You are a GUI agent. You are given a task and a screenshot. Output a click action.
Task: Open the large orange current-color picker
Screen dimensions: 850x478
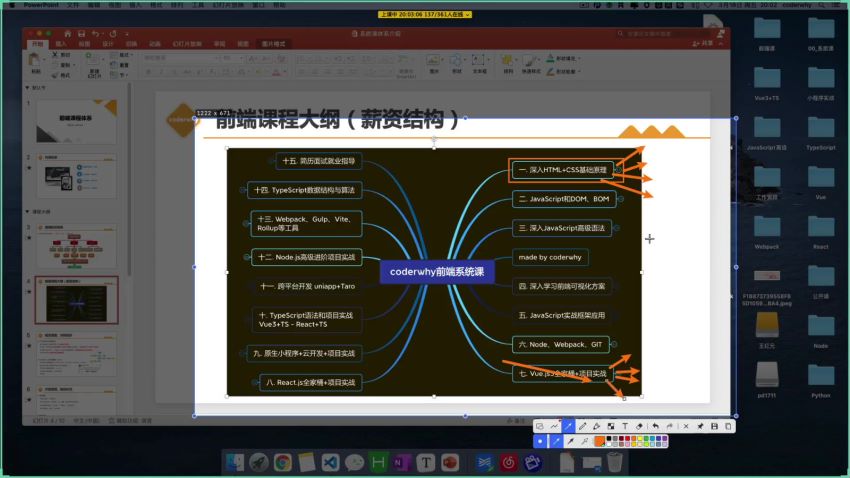click(x=600, y=441)
